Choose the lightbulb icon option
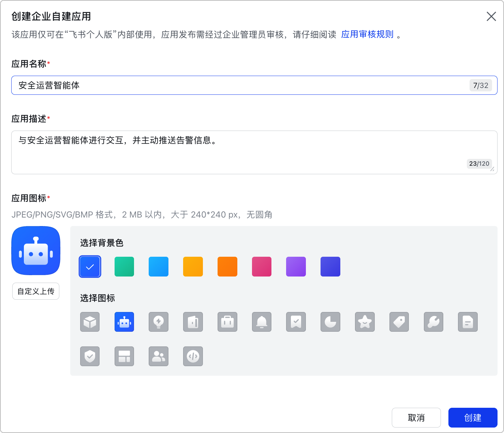Image resolution: width=504 pixels, height=433 pixels. 159,322
